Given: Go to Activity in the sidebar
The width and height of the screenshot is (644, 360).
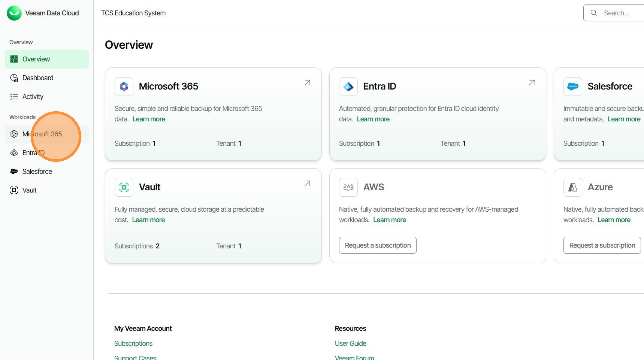Looking at the screenshot, I should pos(33,97).
